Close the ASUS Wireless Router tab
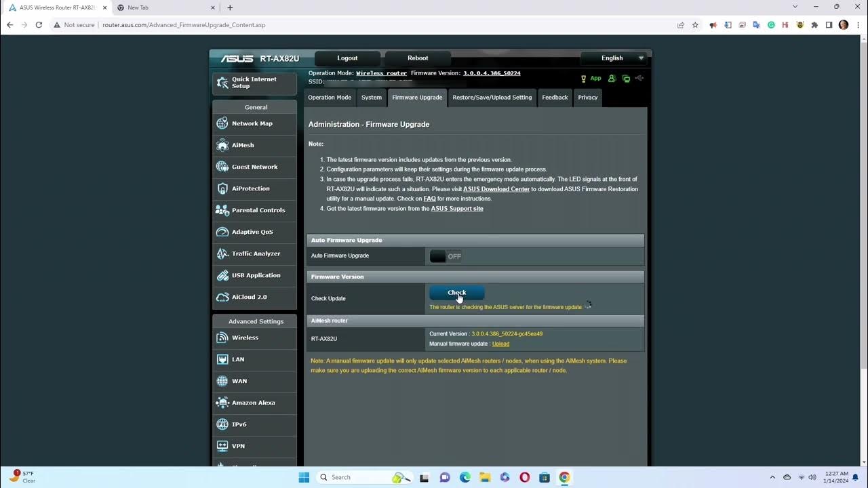This screenshot has height=488, width=868. [104, 7]
